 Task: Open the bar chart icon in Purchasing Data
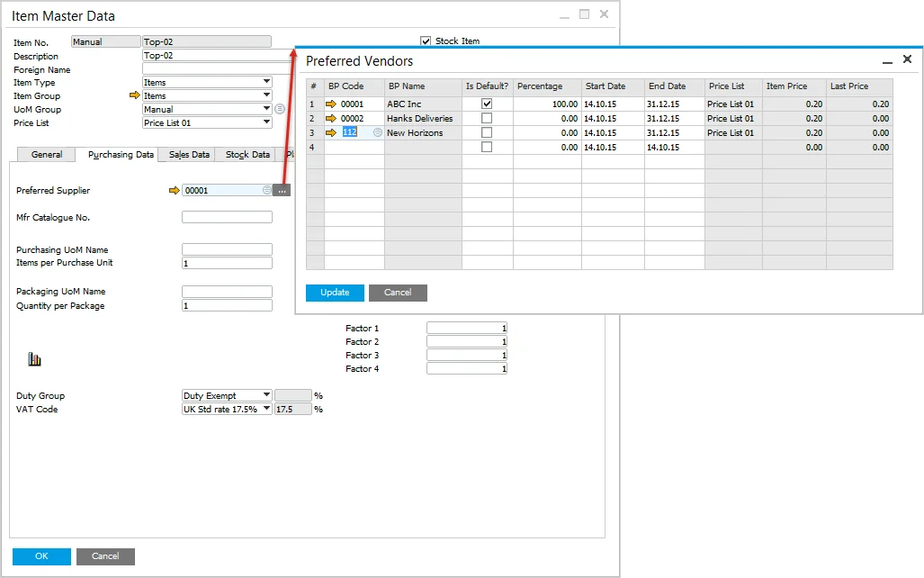coord(35,359)
